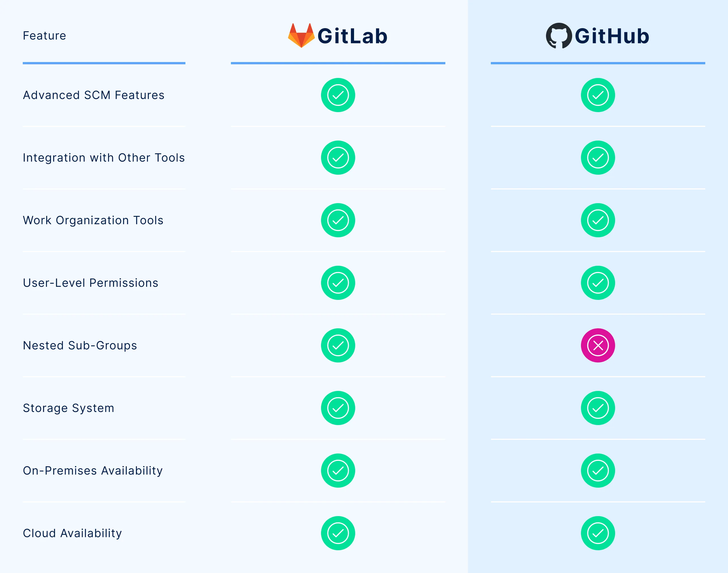Click GitLab's Nested Sub-Groups green checkmark
Image resolution: width=728 pixels, height=573 pixels.
pyautogui.click(x=338, y=345)
